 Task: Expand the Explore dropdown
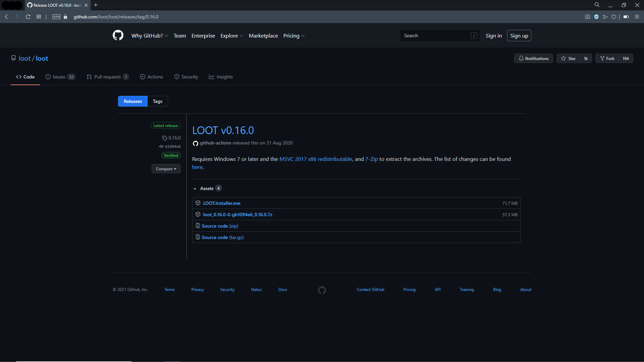coord(232,36)
